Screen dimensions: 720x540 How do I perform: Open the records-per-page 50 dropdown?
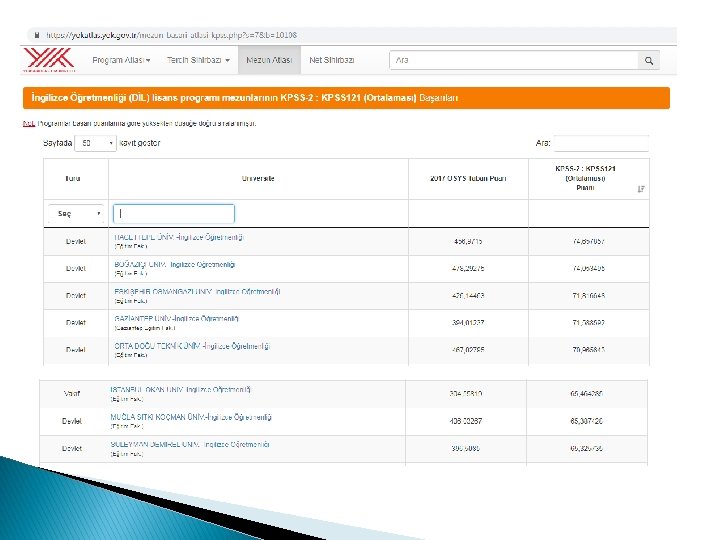(x=96, y=143)
